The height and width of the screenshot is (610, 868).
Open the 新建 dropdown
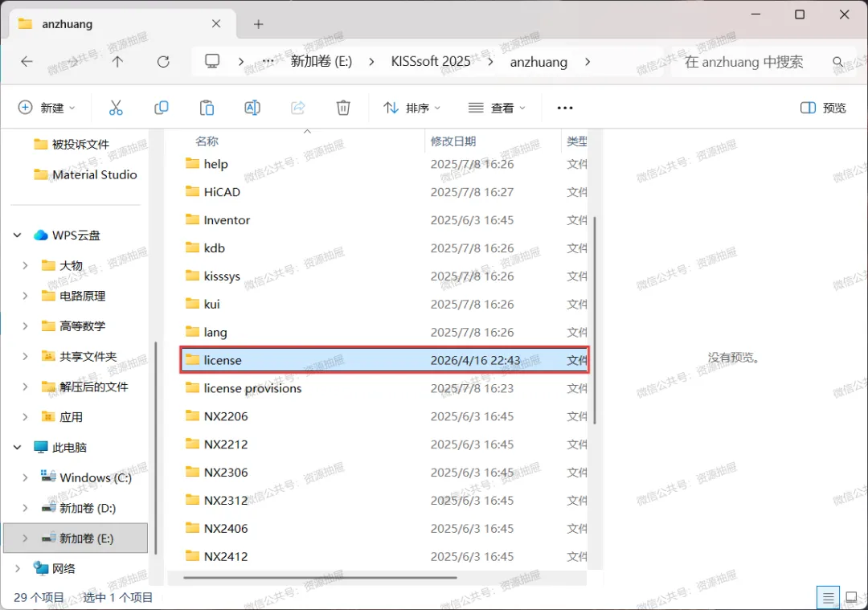(47, 108)
